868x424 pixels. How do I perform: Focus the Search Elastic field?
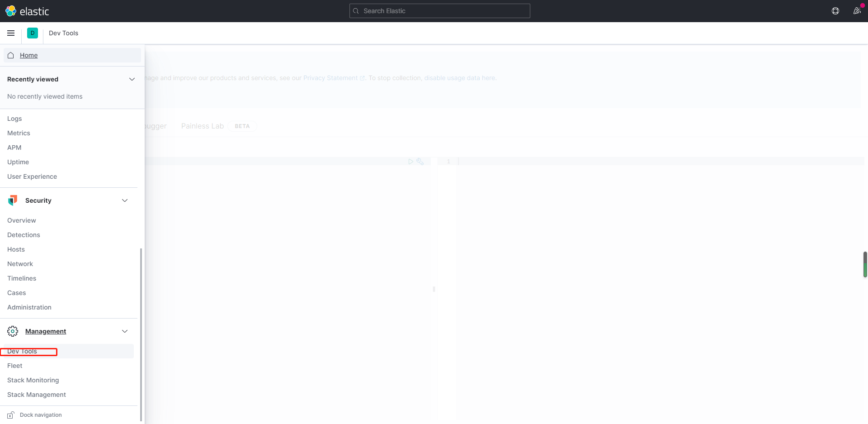point(439,11)
